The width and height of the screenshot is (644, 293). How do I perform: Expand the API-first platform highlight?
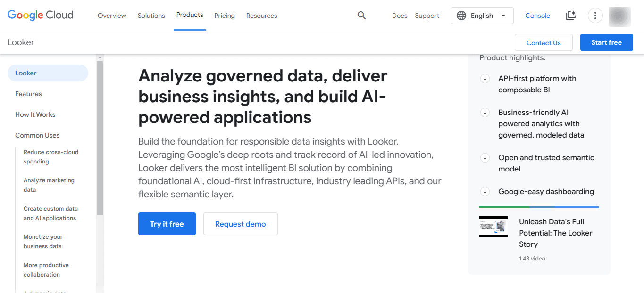click(485, 79)
